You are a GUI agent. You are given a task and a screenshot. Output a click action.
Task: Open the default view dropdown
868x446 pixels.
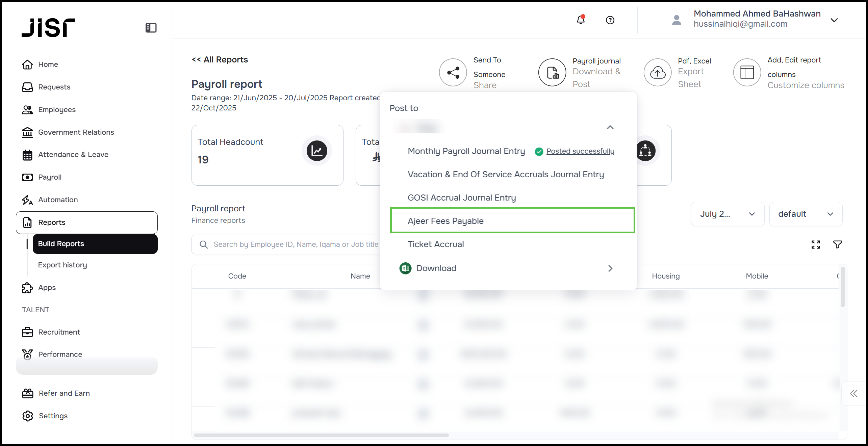tap(806, 214)
